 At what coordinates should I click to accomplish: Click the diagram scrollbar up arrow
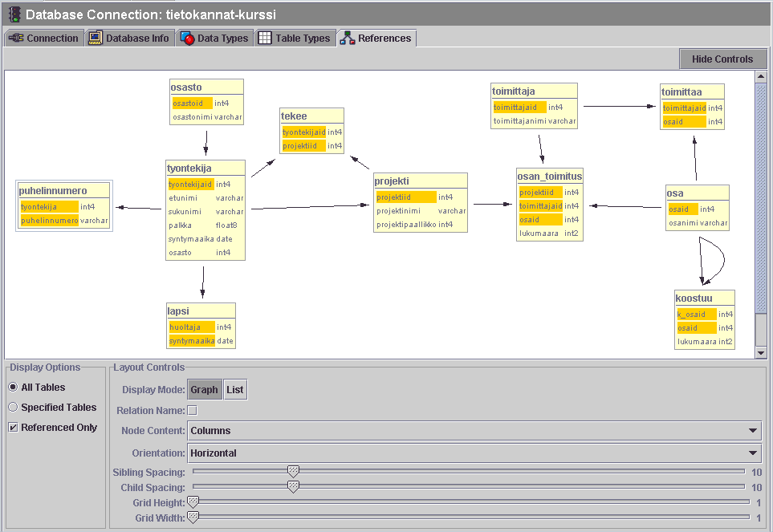tap(761, 76)
